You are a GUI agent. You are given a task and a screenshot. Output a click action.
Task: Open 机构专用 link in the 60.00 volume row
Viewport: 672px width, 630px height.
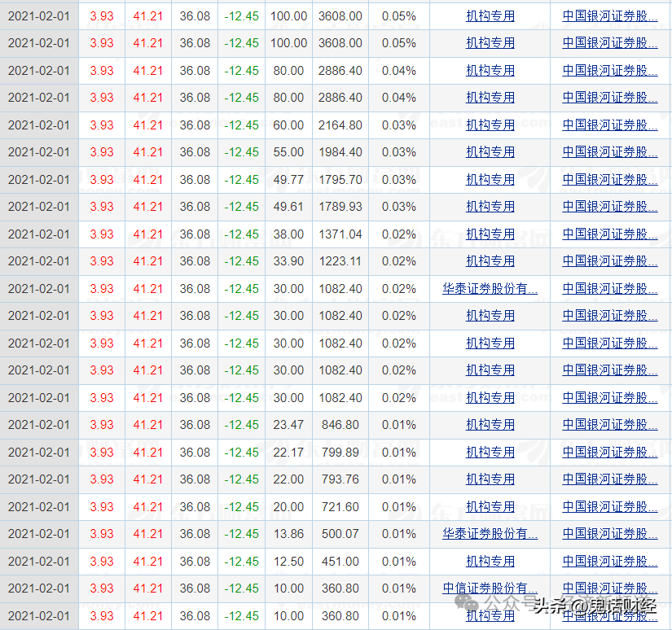490,125
